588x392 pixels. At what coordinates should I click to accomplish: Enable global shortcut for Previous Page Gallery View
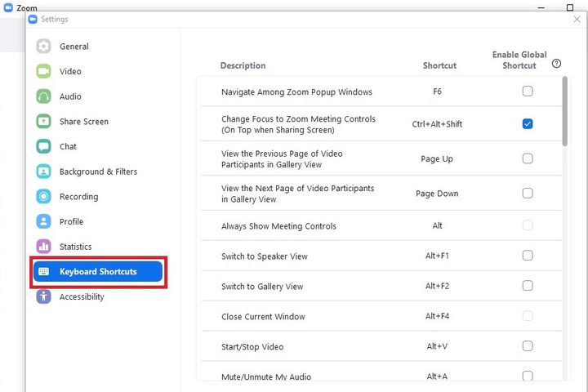[528, 158]
